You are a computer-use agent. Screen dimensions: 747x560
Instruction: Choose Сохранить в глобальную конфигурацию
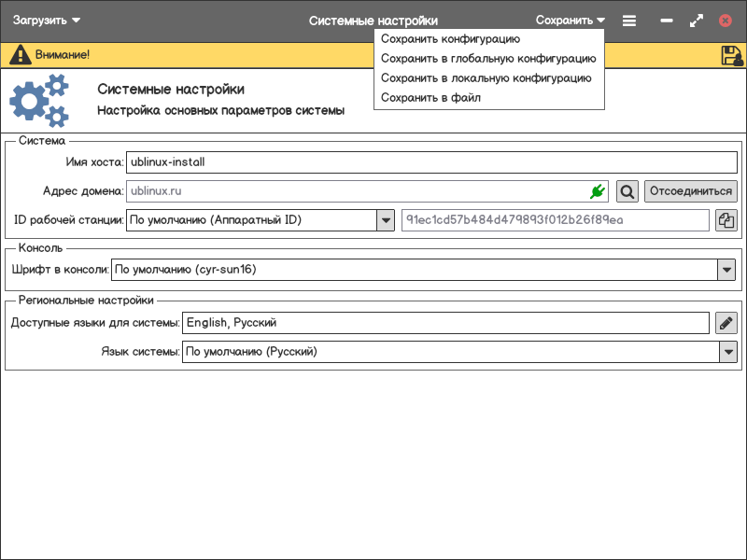pyautogui.click(x=487, y=59)
